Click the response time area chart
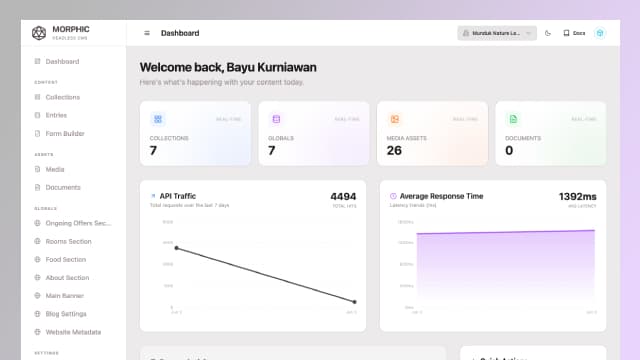Image resolution: width=640 pixels, height=360 pixels. point(505,269)
